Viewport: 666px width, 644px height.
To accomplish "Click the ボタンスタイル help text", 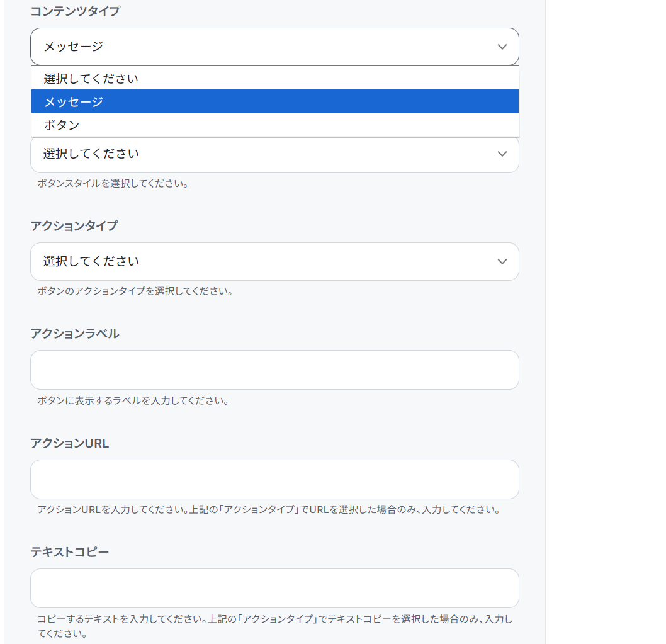I will click(113, 184).
